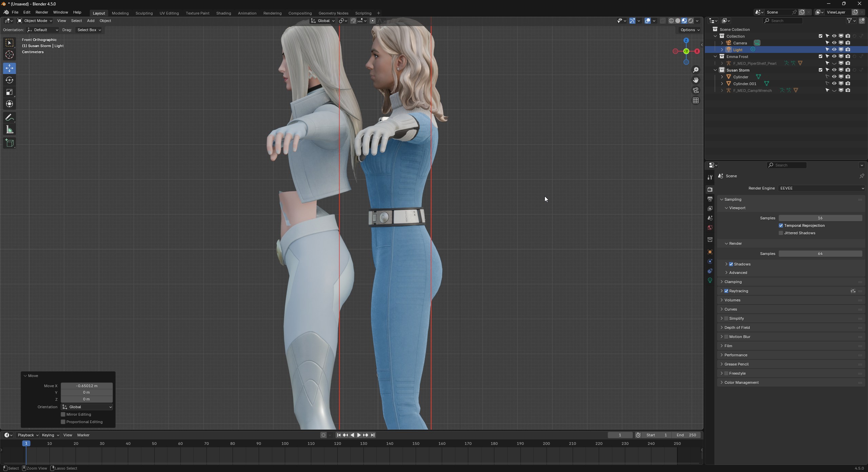Switch to wireframe viewport shading
This screenshot has height=472, width=868.
671,21
